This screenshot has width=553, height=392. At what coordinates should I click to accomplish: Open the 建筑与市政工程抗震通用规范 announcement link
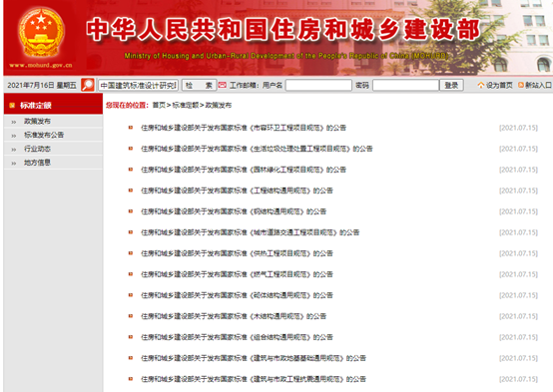pos(254,379)
